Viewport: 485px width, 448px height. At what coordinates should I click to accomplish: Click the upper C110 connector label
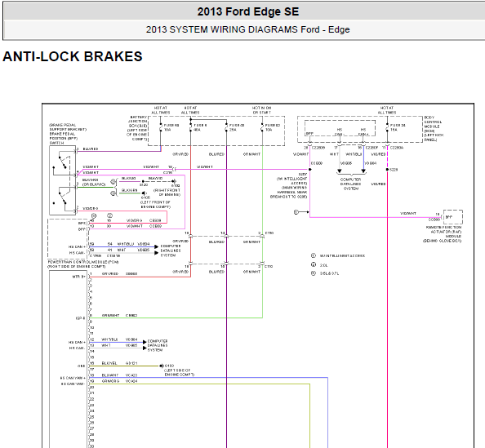pyautogui.click(x=269, y=233)
